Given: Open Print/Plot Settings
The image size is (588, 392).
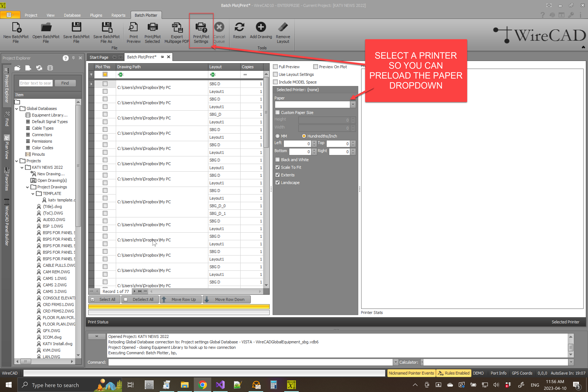Looking at the screenshot, I should coord(201,32).
